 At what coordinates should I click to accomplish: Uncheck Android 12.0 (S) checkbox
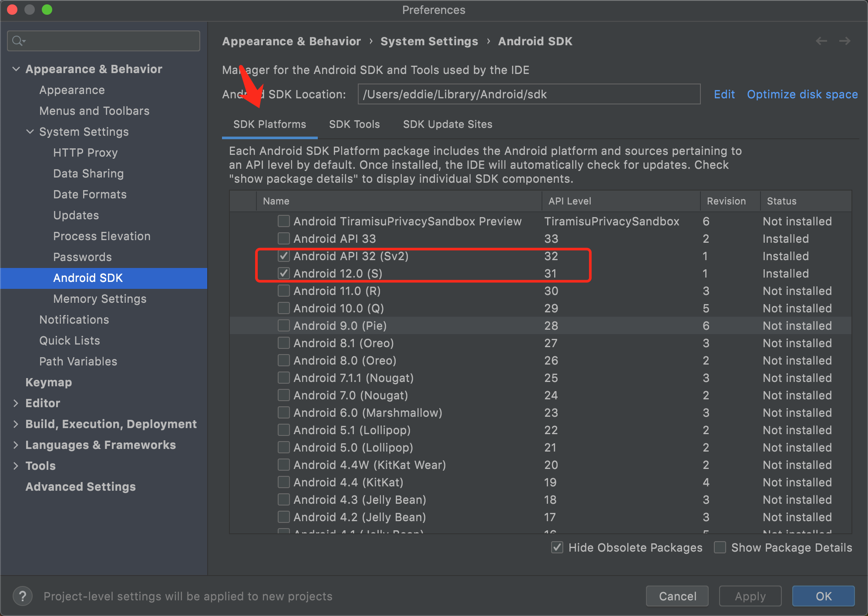284,273
